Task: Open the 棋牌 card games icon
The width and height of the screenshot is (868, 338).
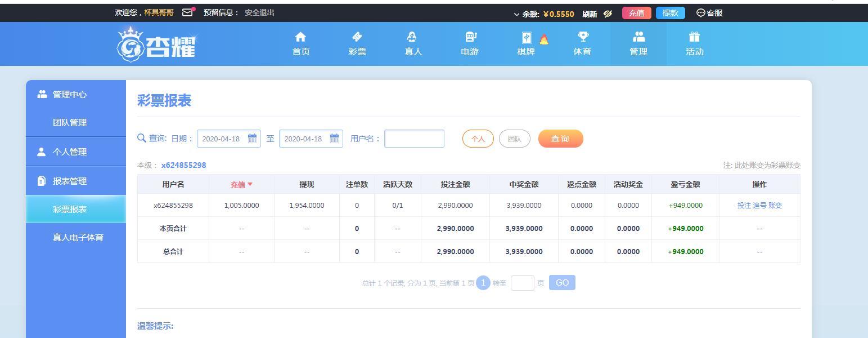Action: (527, 38)
